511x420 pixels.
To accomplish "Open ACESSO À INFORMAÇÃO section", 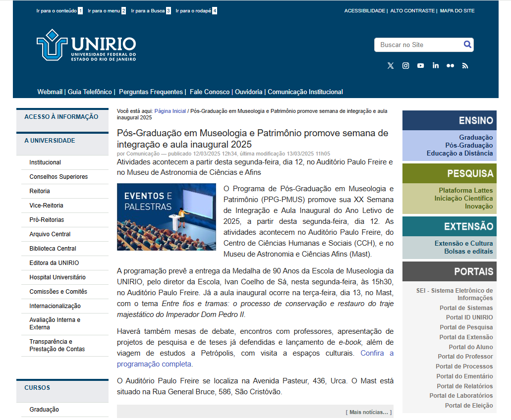I will click(x=61, y=116).
